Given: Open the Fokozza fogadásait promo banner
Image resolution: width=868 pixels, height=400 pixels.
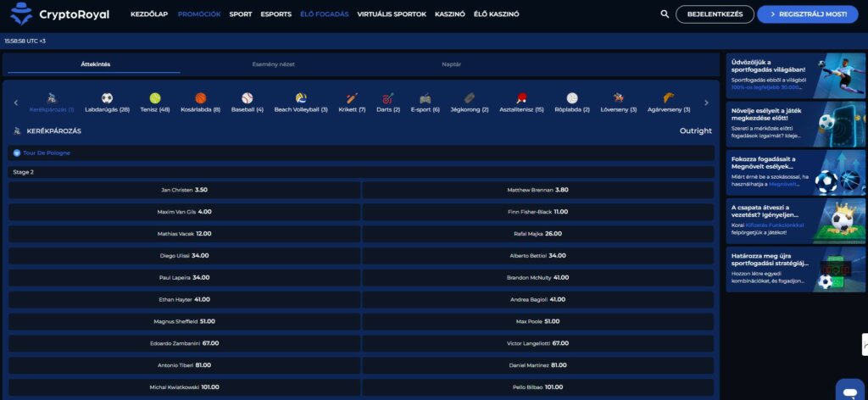Looking at the screenshot, I should [x=795, y=173].
